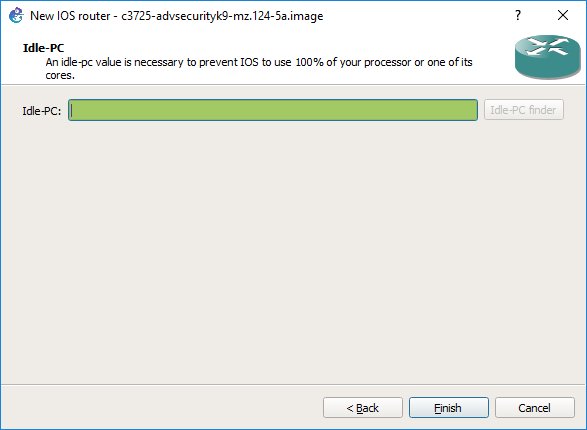
Task: Click Finish to complete the router wizard
Action: (448, 408)
